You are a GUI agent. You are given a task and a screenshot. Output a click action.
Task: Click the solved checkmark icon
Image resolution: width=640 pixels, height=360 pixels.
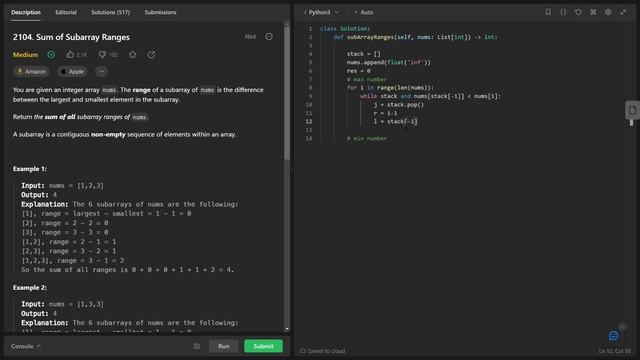(51, 54)
